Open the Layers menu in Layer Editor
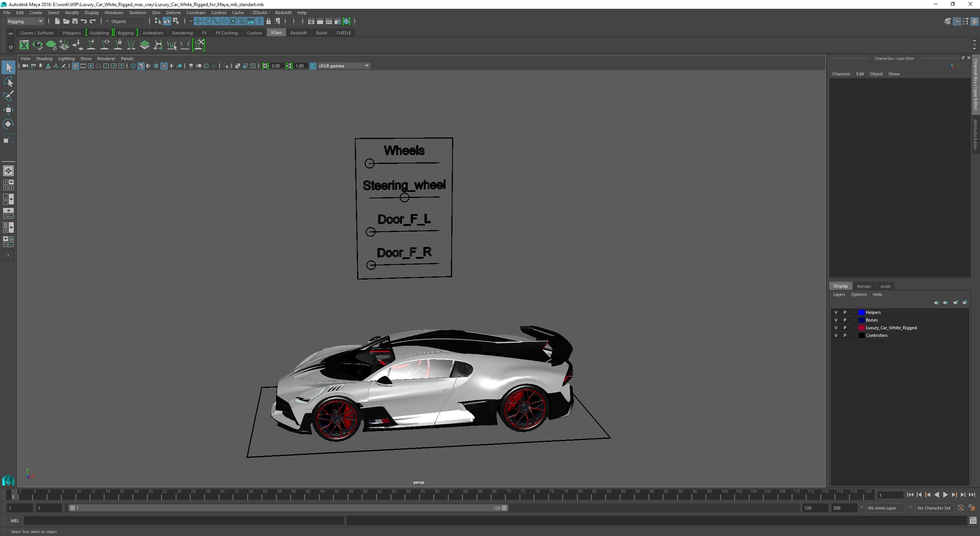The image size is (980, 536). tap(839, 294)
